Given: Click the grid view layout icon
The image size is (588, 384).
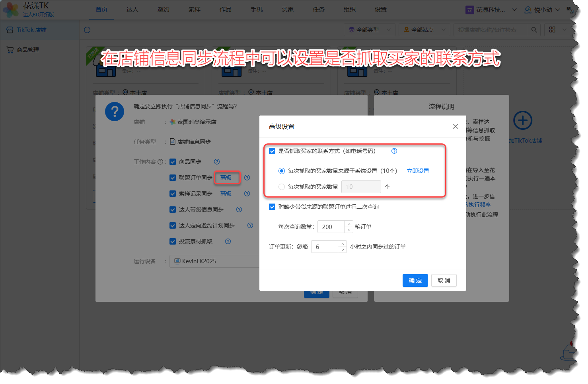Looking at the screenshot, I should click(552, 30).
